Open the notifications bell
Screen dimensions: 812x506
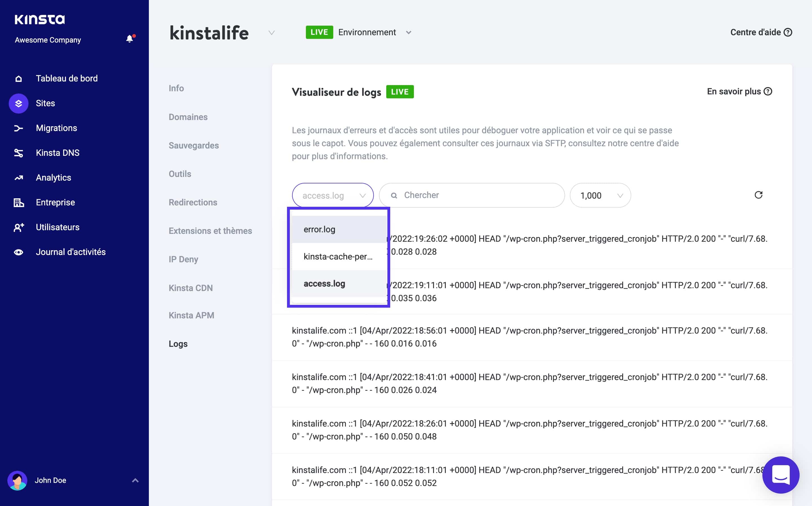(129, 38)
